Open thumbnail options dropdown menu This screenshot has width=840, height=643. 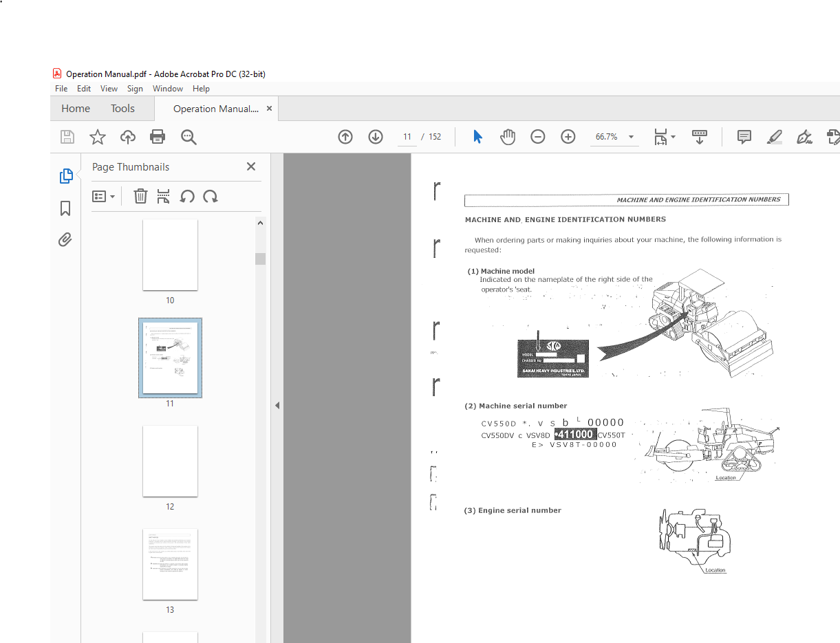tap(104, 197)
